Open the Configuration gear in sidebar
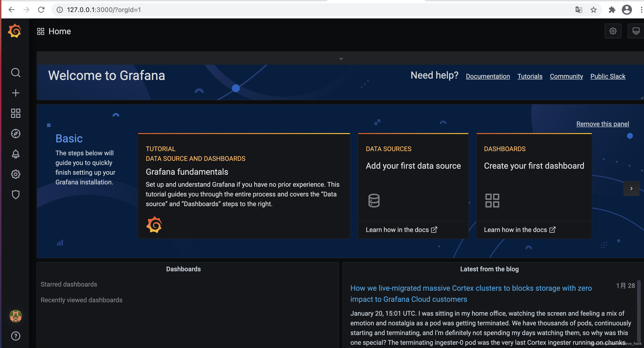 [15, 174]
